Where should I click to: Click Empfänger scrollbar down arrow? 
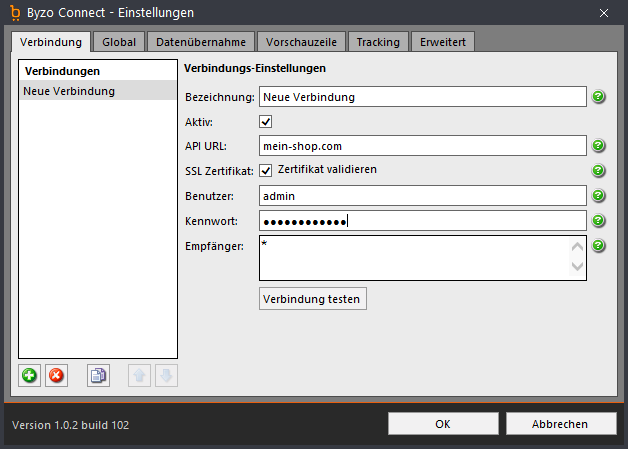click(577, 266)
